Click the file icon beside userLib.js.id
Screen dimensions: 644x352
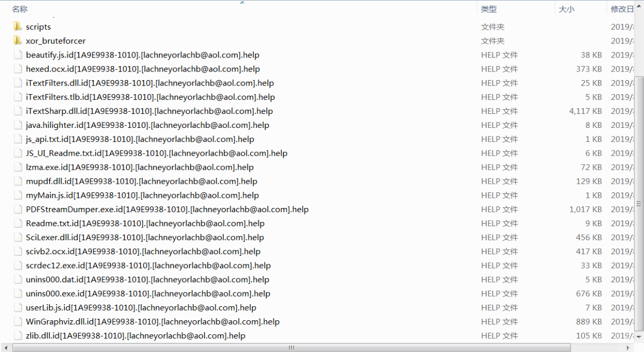coord(18,307)
